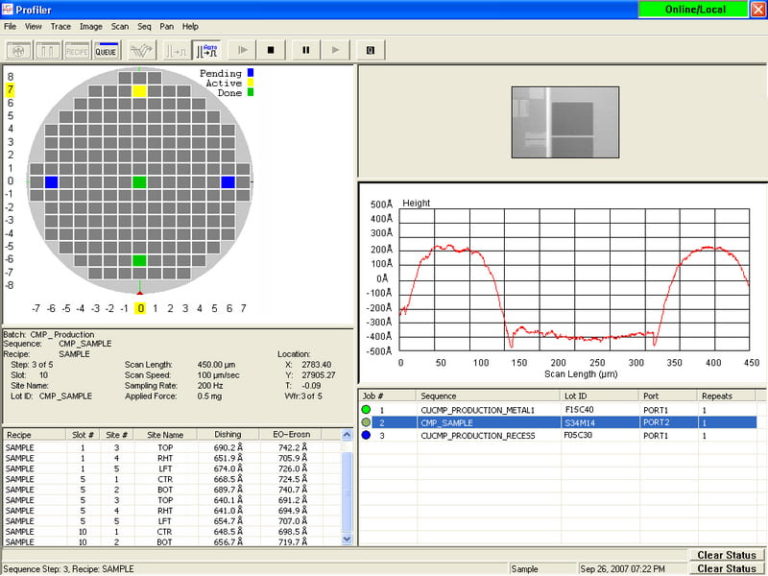Click the RECIPE toolbar icon
The height and width of the screenshot is (576, 768).
(77, 49)
